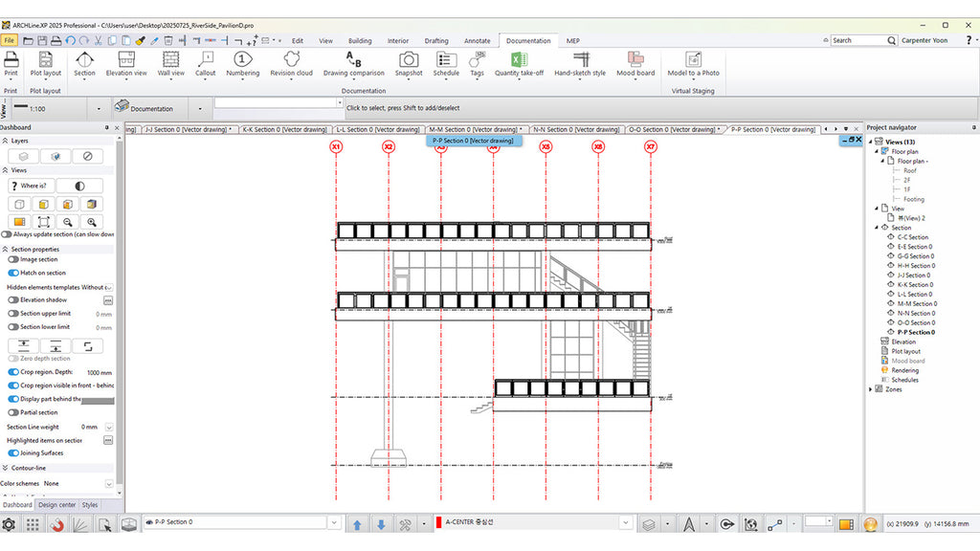Screen dimensions: 980x551
Task: Select M-M Section 0 in navigator
Action: (x=917, y=303)
